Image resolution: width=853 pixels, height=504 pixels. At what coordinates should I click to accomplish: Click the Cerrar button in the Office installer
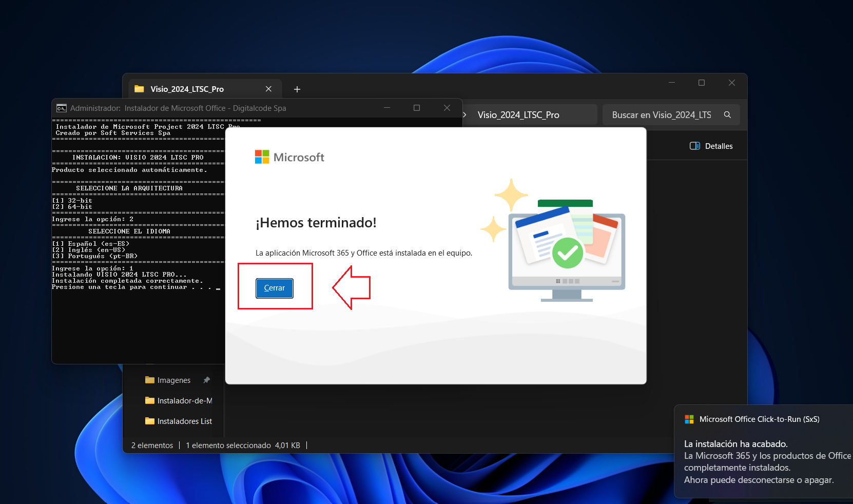(x=275, y=288)
